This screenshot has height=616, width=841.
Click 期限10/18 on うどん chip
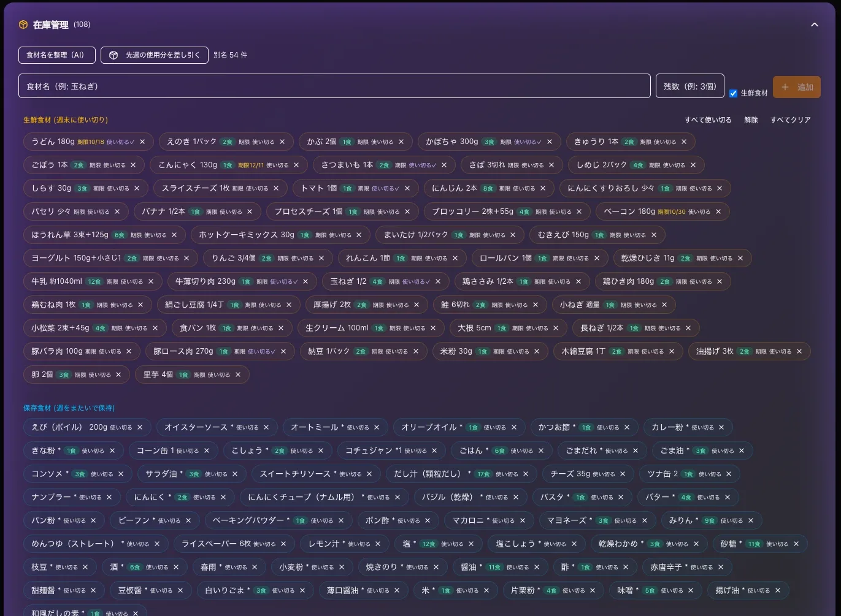click(x=91, y=142)
